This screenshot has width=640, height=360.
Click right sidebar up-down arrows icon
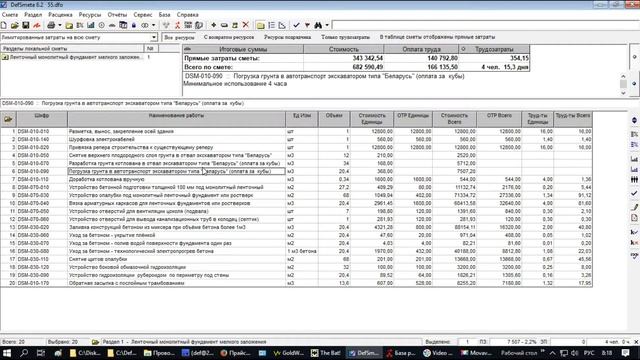634,120
